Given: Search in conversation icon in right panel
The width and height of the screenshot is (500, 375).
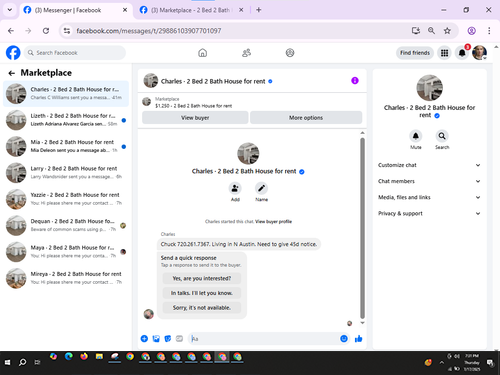Looking at the screenshot, I should (x=442, y=136).
